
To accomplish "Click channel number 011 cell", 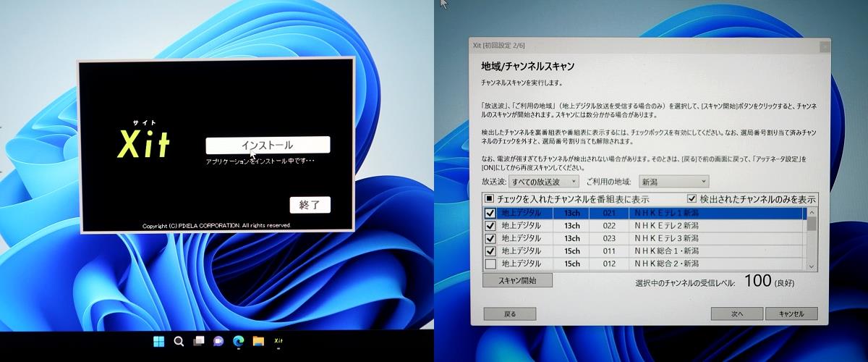I will click(x=608, y=251).
